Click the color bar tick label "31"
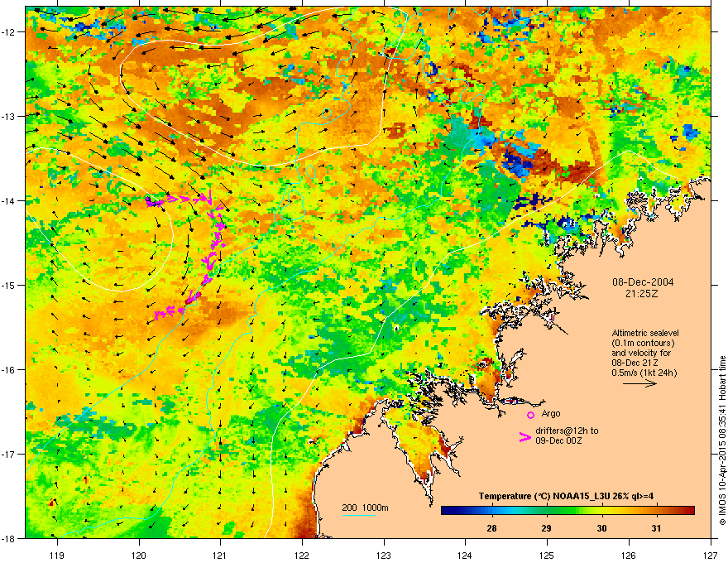 (x=656, y=528)
